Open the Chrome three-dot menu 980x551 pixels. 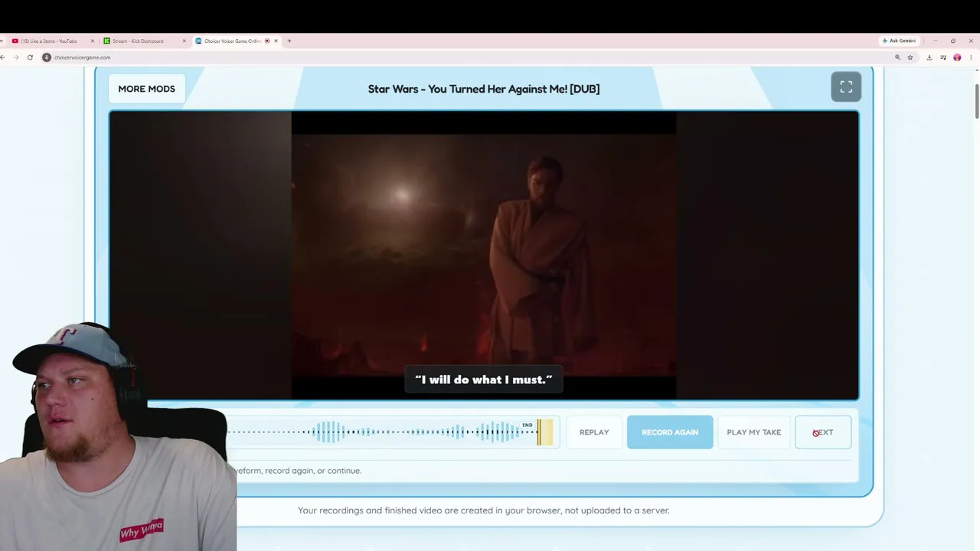pos(971,57)
